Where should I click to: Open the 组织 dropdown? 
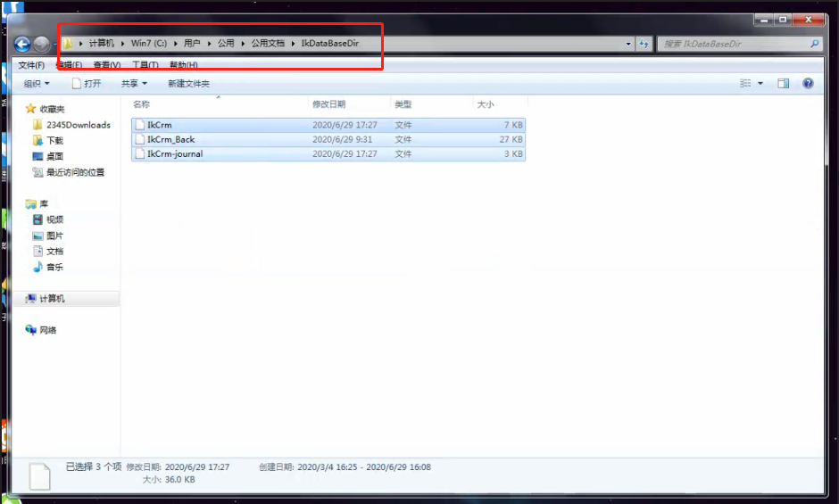37,84
